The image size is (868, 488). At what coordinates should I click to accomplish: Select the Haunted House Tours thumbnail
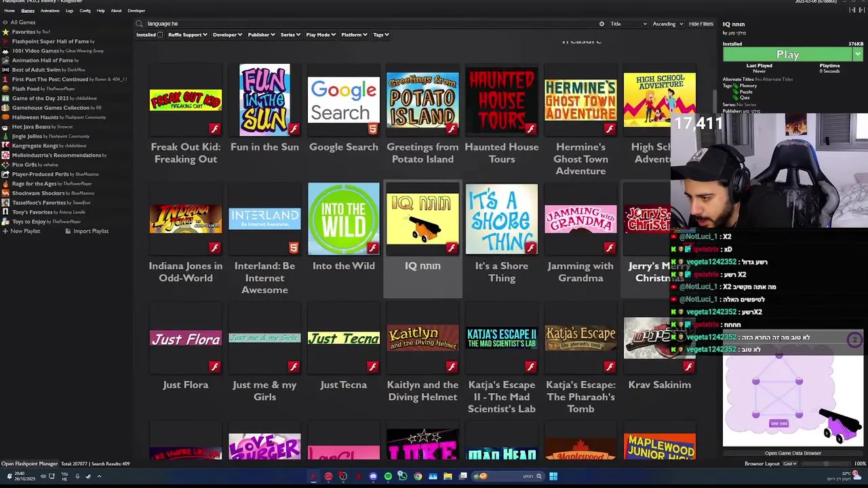click(501, 100)
